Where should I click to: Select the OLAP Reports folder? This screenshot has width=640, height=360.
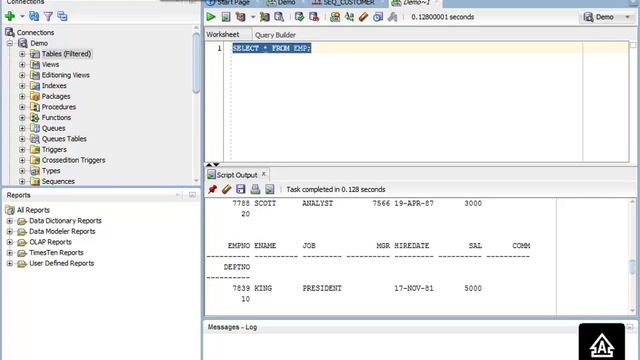pos(50,242)
